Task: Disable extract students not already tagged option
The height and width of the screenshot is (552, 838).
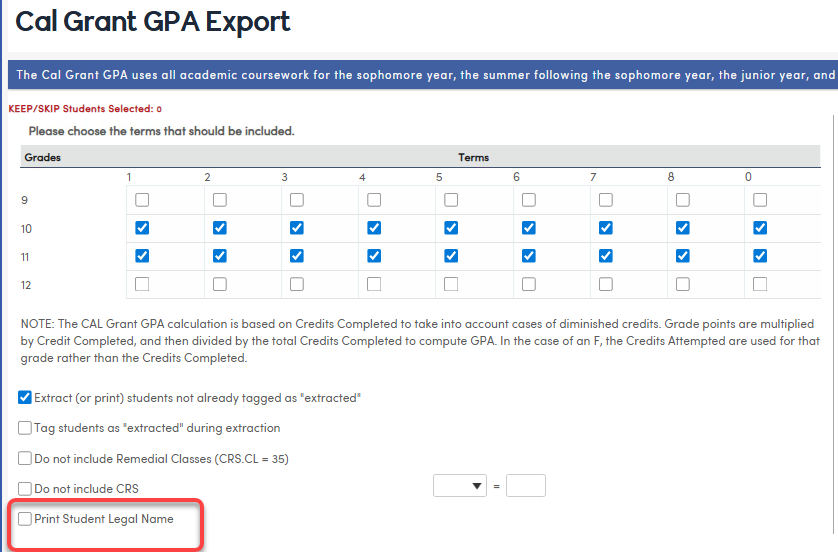Action: (25, 398)
